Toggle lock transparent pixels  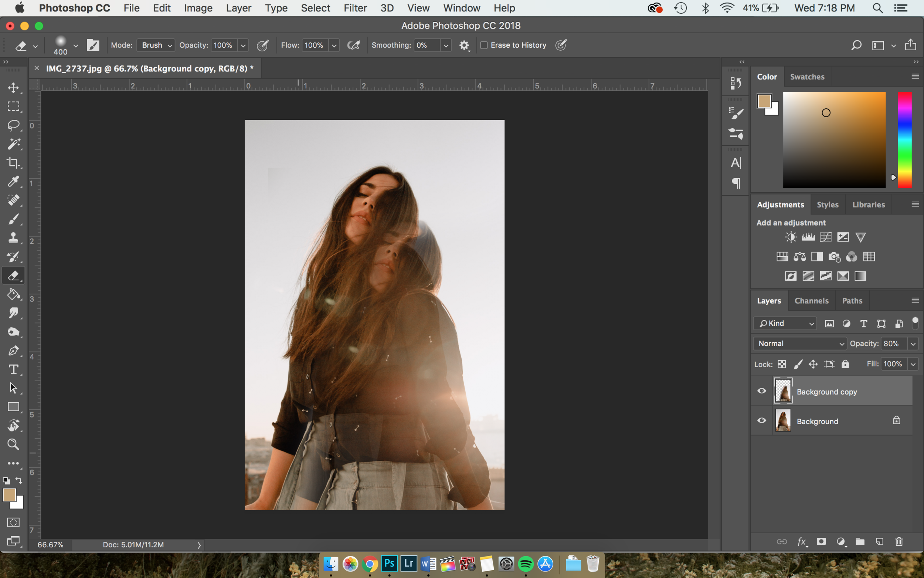(x=782, y=364)
